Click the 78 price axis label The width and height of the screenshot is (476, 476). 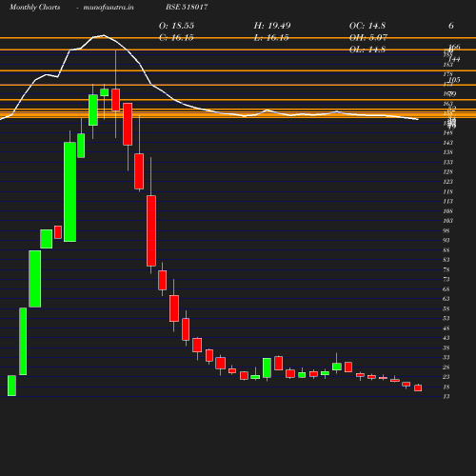(x=446, y=269)
